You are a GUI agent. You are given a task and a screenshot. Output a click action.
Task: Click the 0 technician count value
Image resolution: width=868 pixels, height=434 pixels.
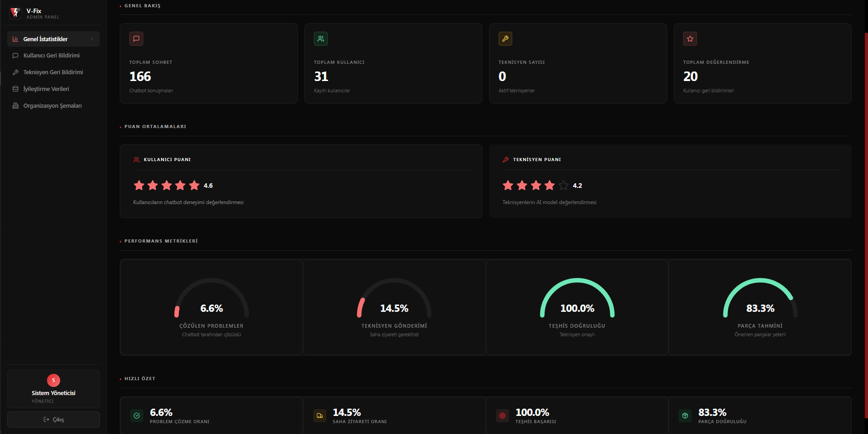tap(502, 76)
